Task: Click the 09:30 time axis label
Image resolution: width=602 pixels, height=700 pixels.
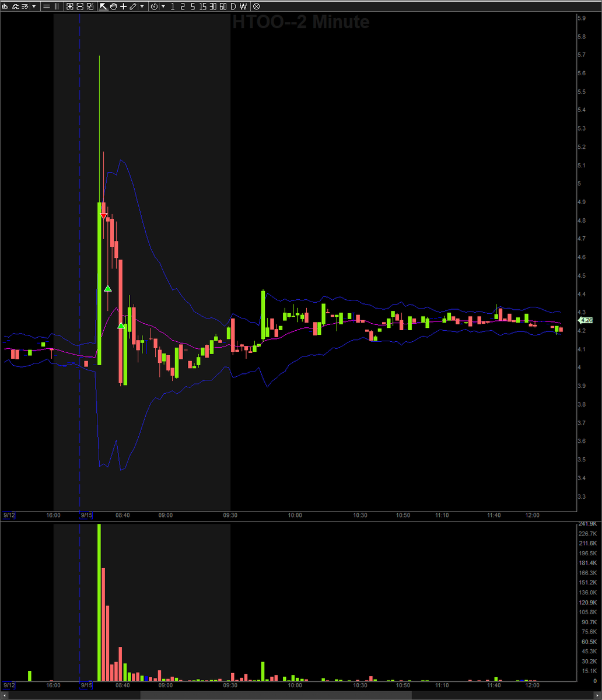Action: click(230, 515)
